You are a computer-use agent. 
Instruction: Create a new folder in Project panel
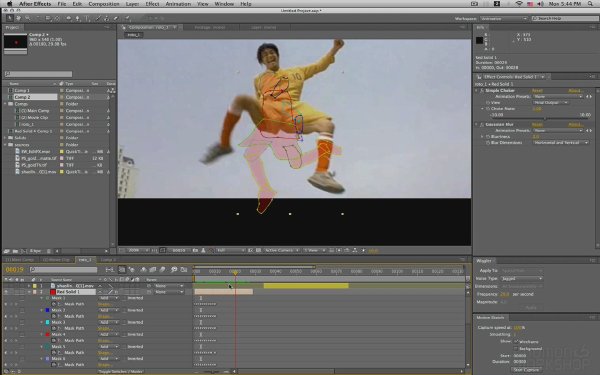pyautogui.click(x=15, y=251)
